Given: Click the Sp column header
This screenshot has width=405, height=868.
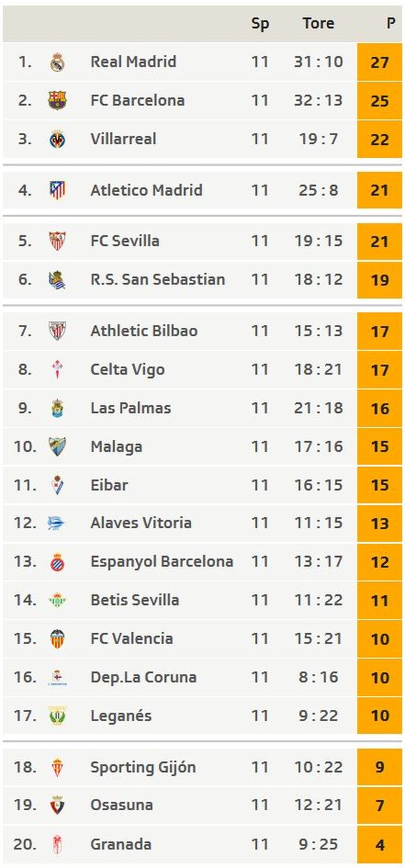Looking at the screenshot, I should click(x=260, y=24).
